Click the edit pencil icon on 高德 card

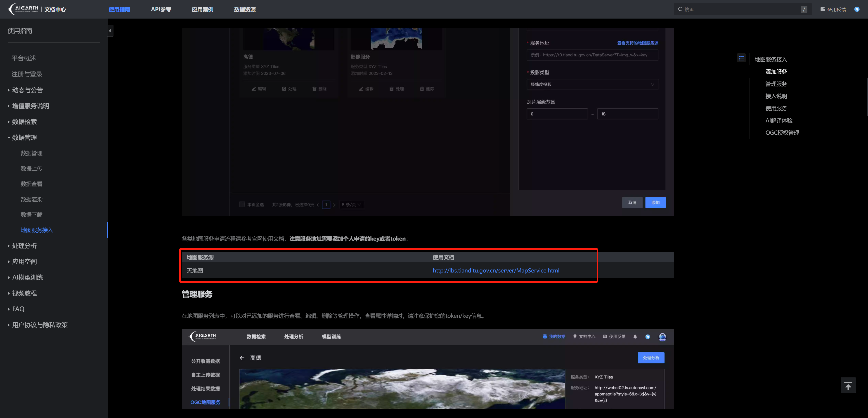pos(253,89)
